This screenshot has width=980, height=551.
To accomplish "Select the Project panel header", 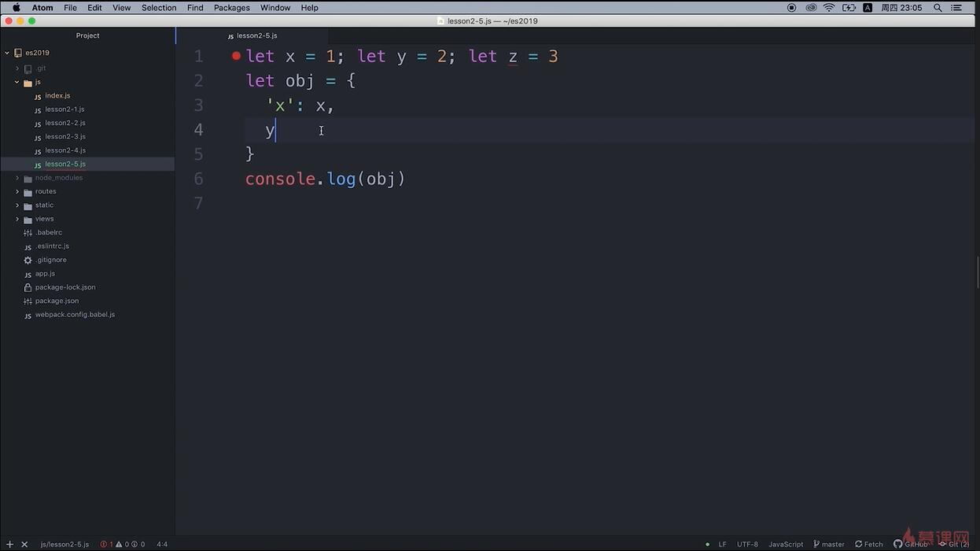I will click(x=87, y=35).
